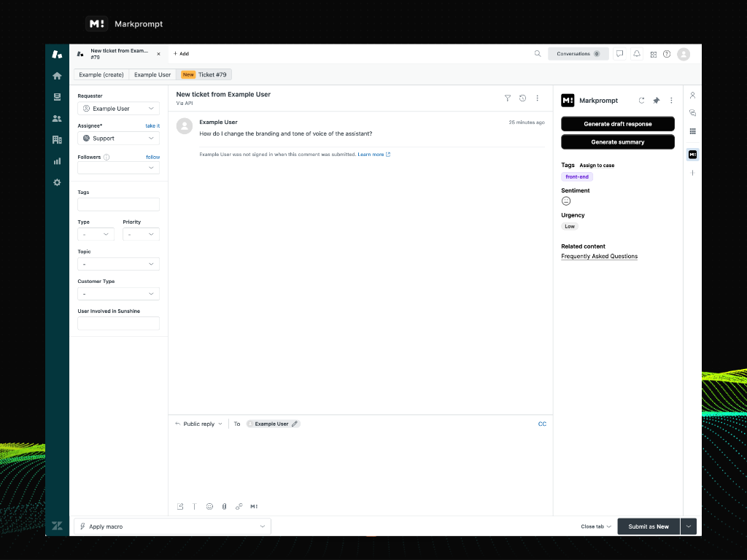This screenshot has width=747, height=560.
Task: Open the Organizations building icon in the sidebar
Action: click(x=57, y=139)
